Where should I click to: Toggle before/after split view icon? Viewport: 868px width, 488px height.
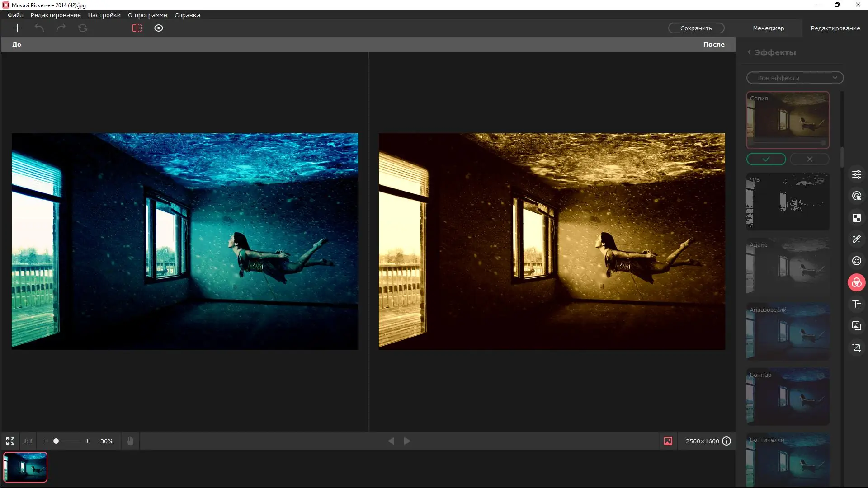click(137, 28)
